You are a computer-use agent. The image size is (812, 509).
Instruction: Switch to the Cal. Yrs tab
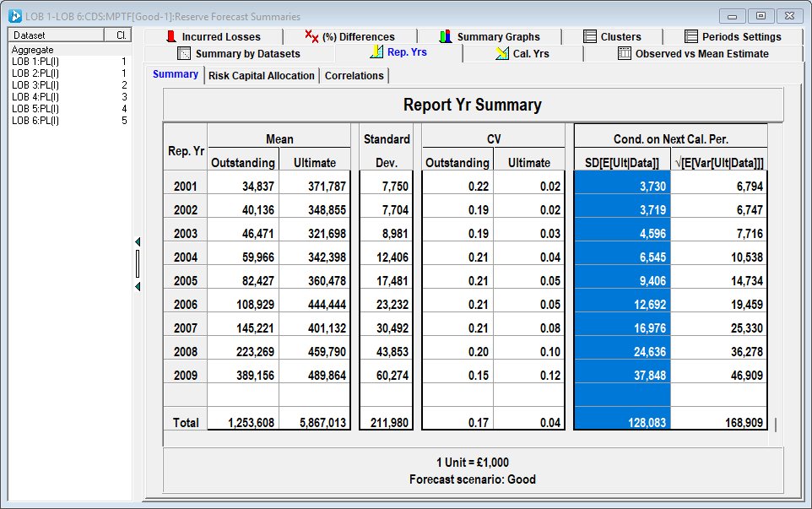[523, 54]
